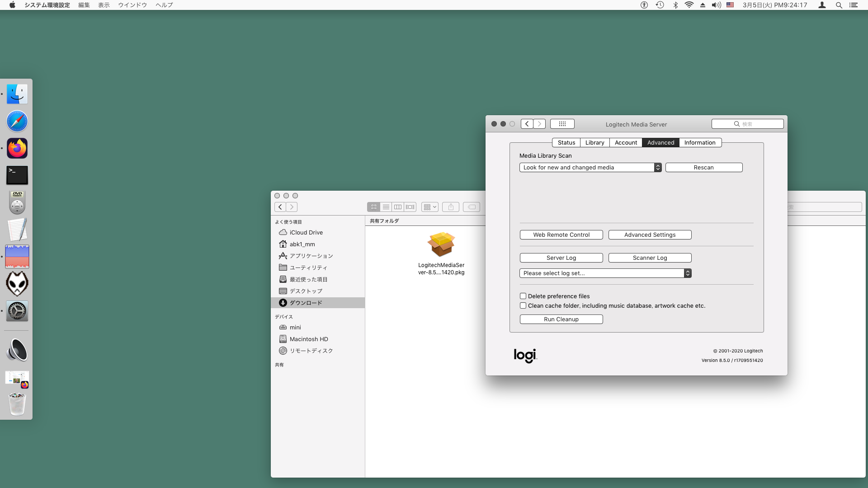Enable Clean cache folder checkbox

tap(523, 305)
